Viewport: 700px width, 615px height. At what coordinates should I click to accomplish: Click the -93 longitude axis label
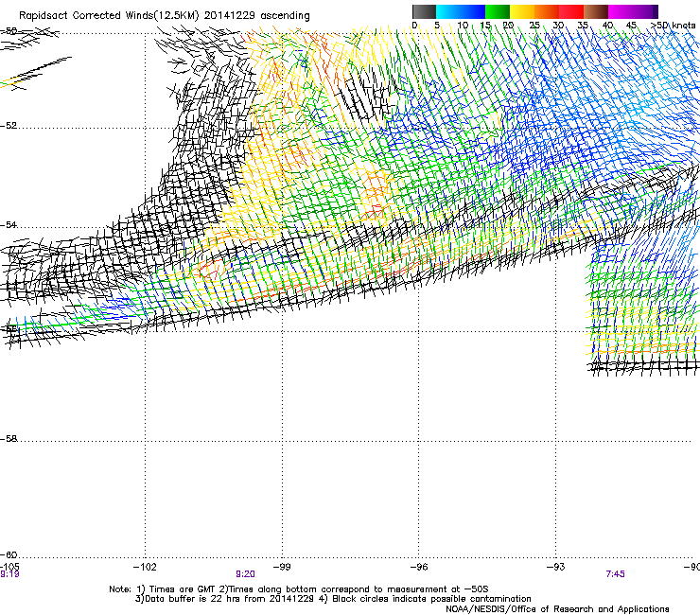tap(556, 567)
